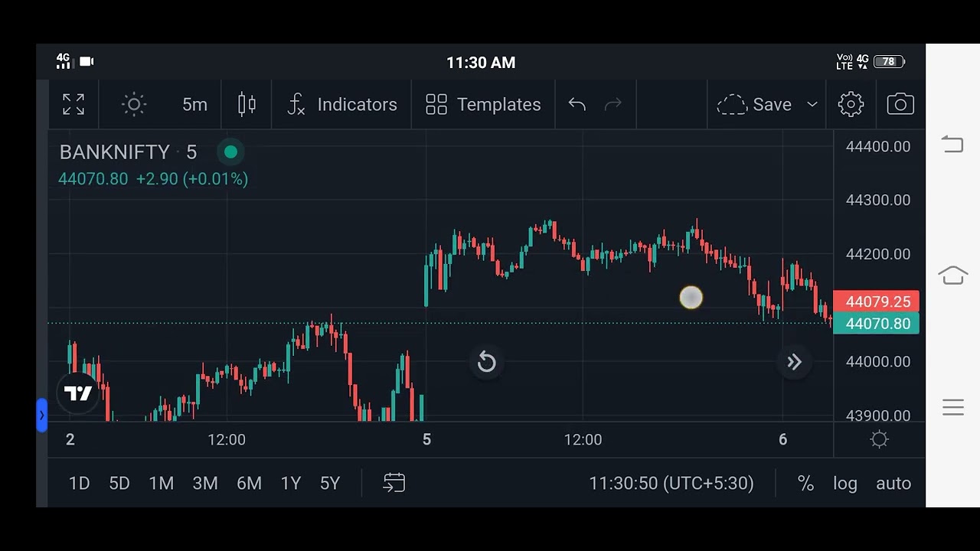This screenshot has width=980, height=551.
Task: Tap the Android recent apps menu button
Action: point(953,407)
